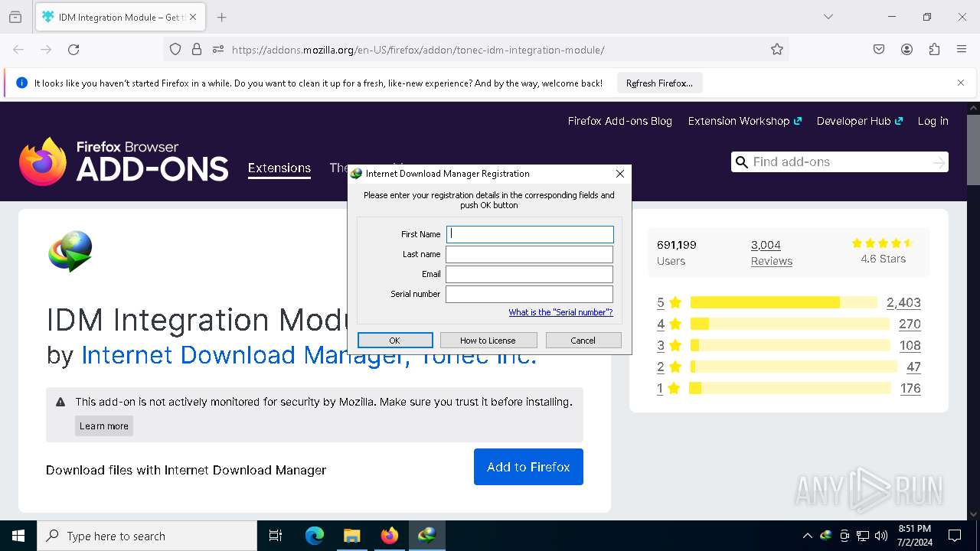This screenshot has height=551, width=980.
Task: Open Task View on taskbar
Action: 276,536
